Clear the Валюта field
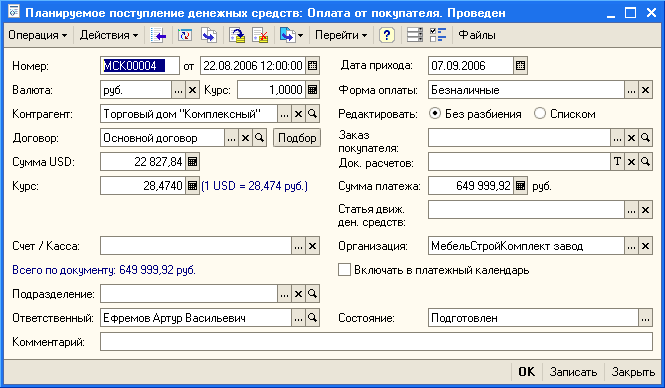This screenshot has height=388, width=665. 192,90
